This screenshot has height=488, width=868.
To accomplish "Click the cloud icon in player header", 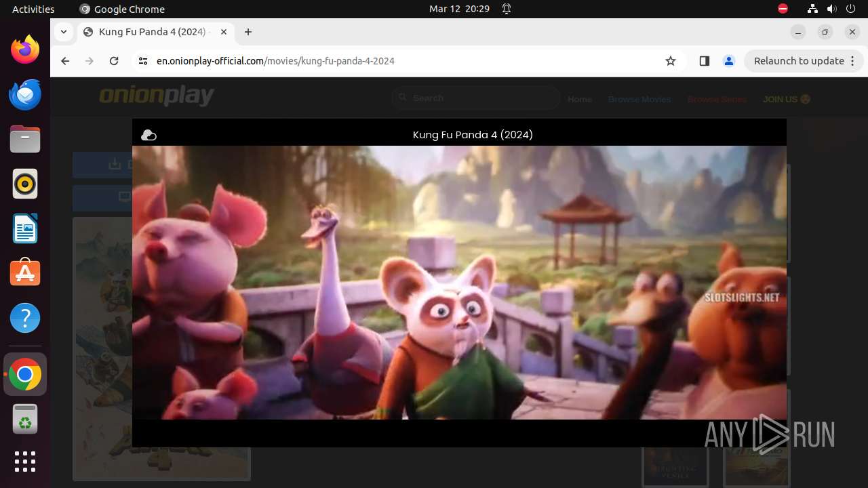I will [x=149, y=136].
